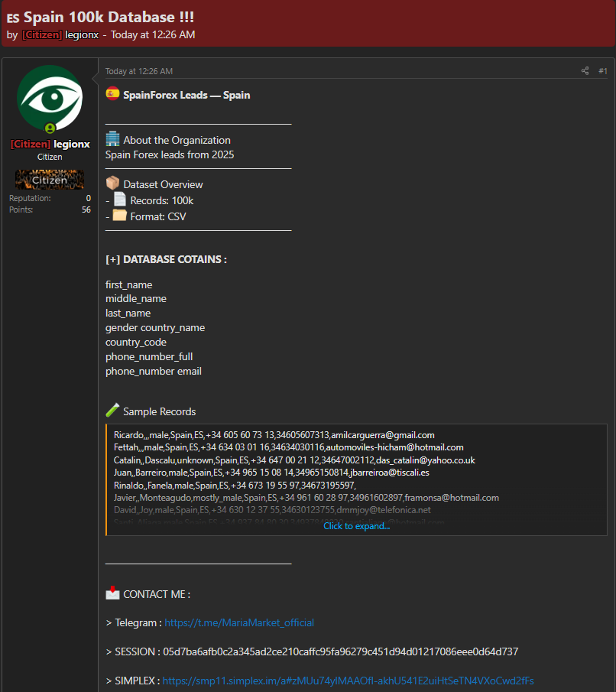The width and height of the screenshot is (616, 692).
Task: Click the '[+] DATABASE COTAINS :' heading
Action: [x=166, y=259]
